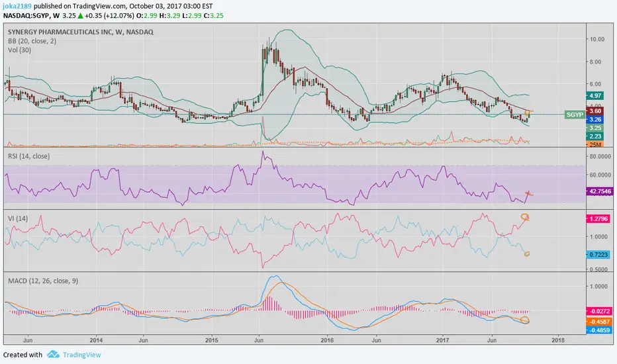This screenshot has height=364, width=617.
Task: Click the 2017 label on time axis
Action: coord(443,340)
